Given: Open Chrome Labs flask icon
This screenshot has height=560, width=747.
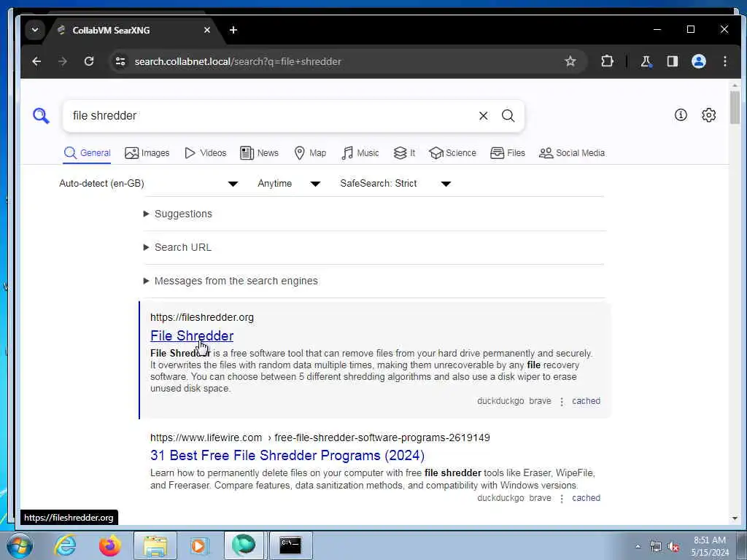Looking at the screenshot, I should point(646,61).
